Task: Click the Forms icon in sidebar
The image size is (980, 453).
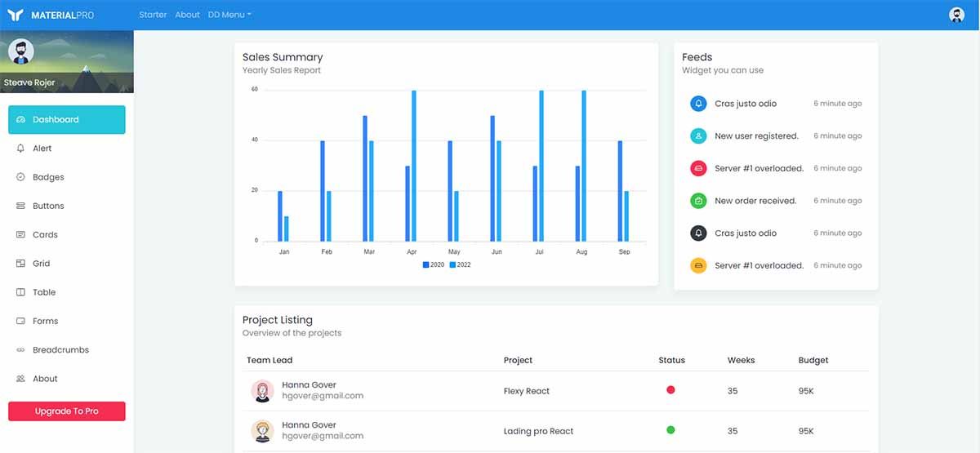Action: pyautogui.click(x=20, y=322)
